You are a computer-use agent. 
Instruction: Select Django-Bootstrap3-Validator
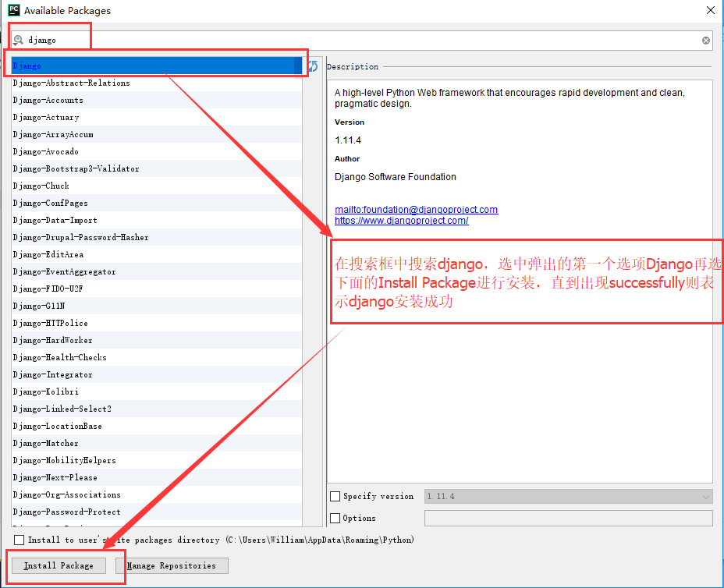click(157, 169)
